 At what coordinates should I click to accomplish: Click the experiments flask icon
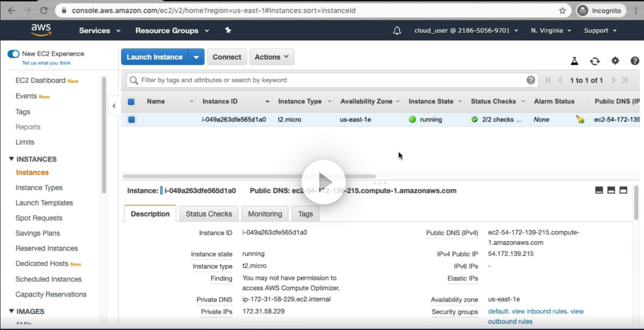point(574,61)
